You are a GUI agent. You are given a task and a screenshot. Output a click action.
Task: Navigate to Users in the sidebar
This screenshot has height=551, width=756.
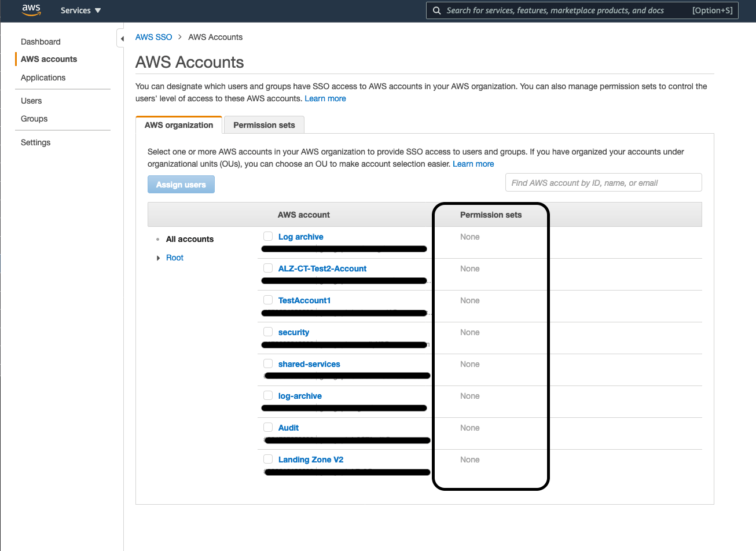31,101
